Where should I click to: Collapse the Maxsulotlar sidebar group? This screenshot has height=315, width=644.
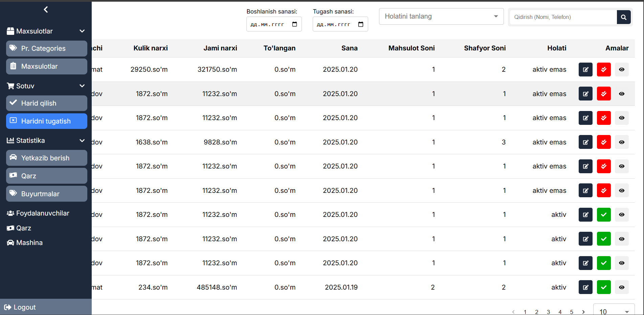point(46,31)
